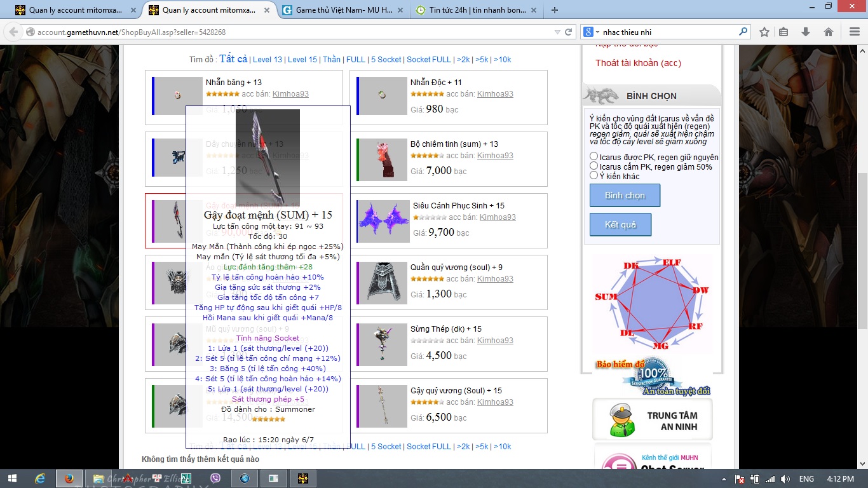The height and width of the screenshot is (488, 868).
Task: Submit vote with Bình chọn button
Action: click(625, 195)
